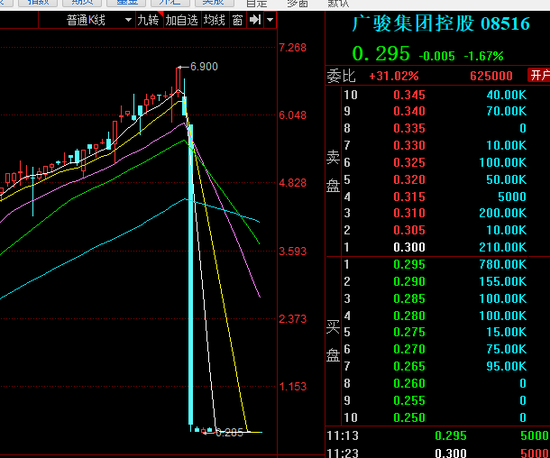Click buy volume 780.00K at 0.295
Image resolution: width=550 pixels, height=458 pixels.
503,265
